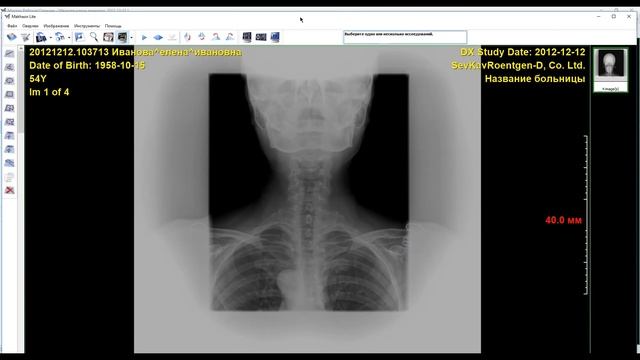640x360 pixels.
Task: Click the red figure flip icon
Action: [216, 37]
